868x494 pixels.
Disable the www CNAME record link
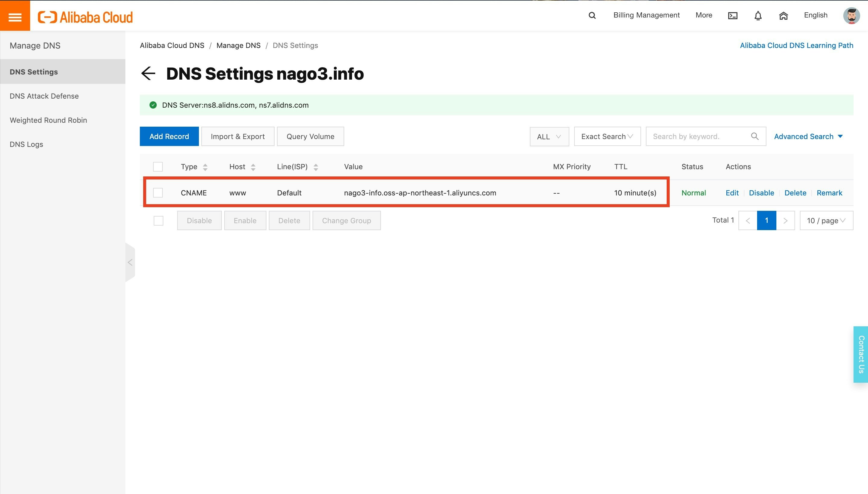761,193
